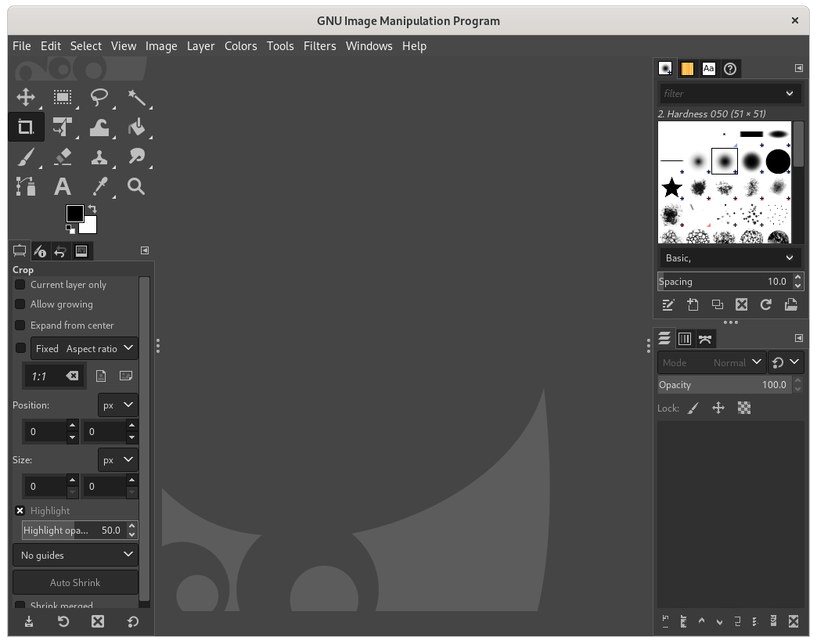This screenshot has width=817, height=644.
Task: Enable Expand from center checkbox
Action: tap(20, 325)
